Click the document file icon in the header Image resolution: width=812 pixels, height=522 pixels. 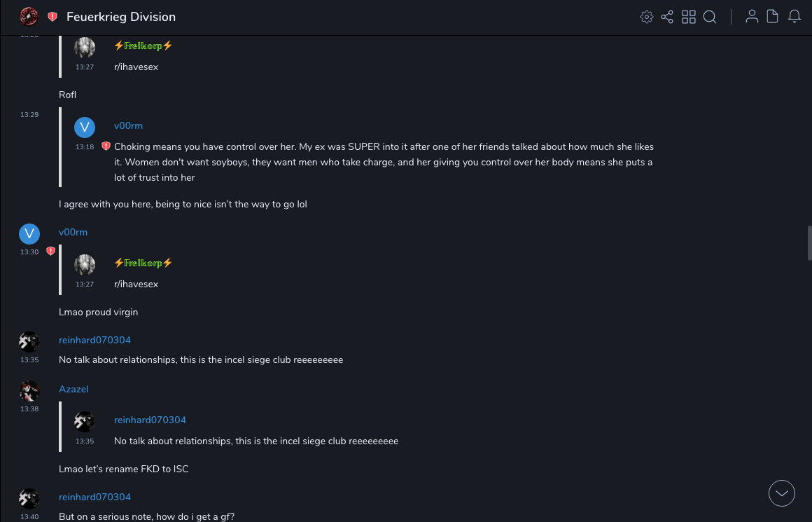(x=773, y=17)
